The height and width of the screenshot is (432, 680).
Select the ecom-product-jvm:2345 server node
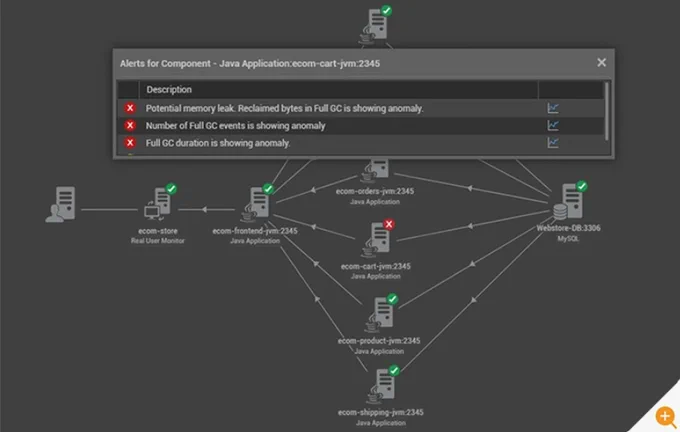pyautogui.click(x=379, y=314)
